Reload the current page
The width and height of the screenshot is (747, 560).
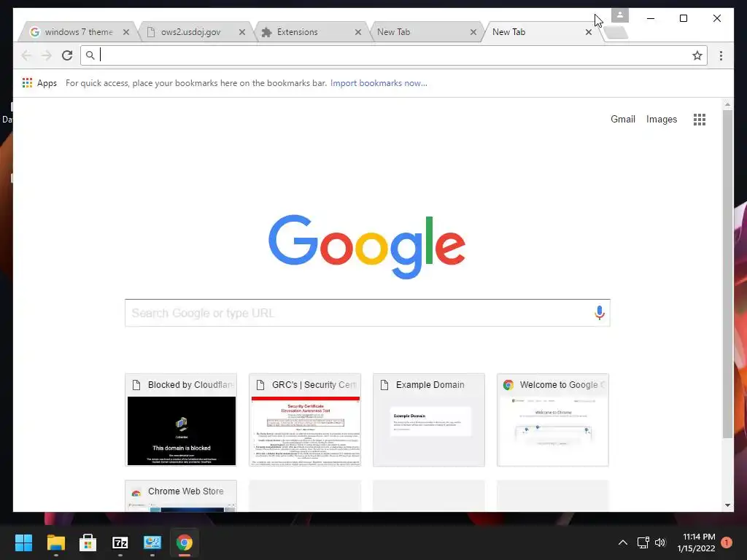pyautogui.click(x=67, y=55)
